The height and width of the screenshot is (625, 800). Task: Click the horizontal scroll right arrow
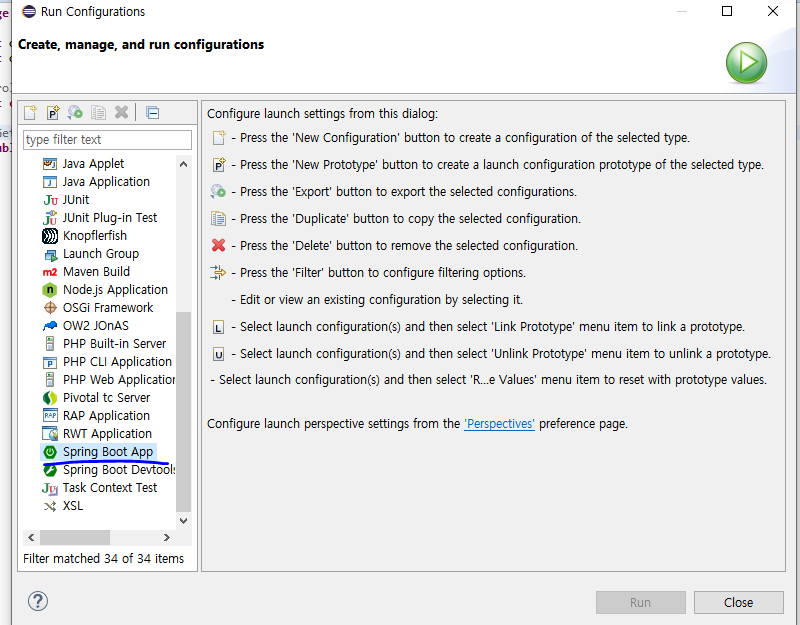167,538
